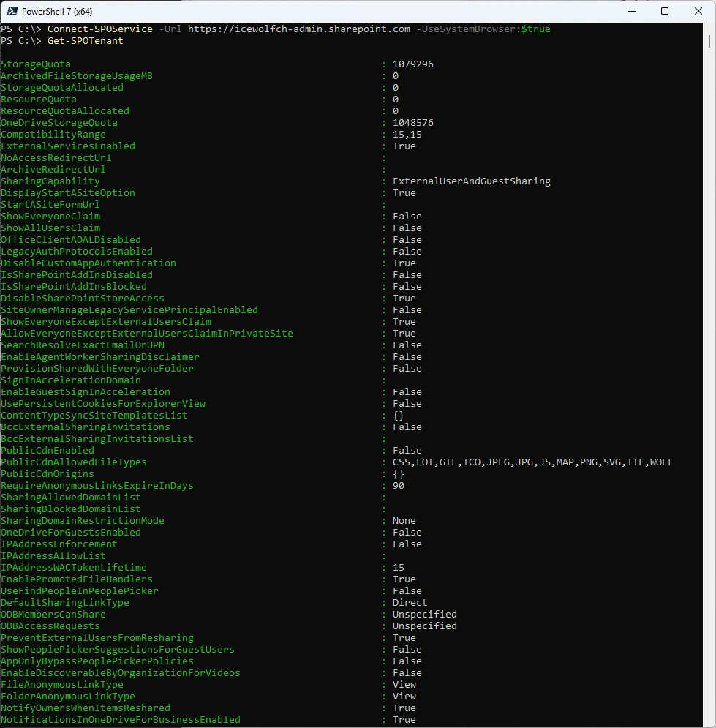
Task: Click the icewolfch-admin.sharepoint.com URL
Action: (299, 29)
